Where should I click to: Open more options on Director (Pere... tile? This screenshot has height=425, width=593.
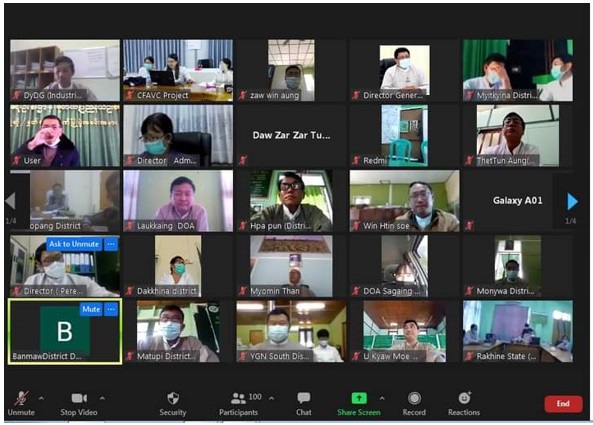[x=111, y=244]
